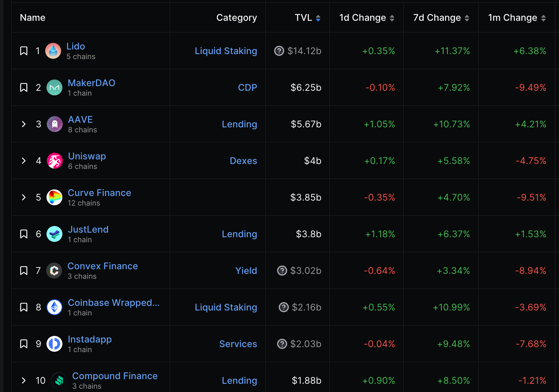Open Liquid Staking category from Lido row
The width and height of the screenshot is (559, 392).
[x=226, y=51]
